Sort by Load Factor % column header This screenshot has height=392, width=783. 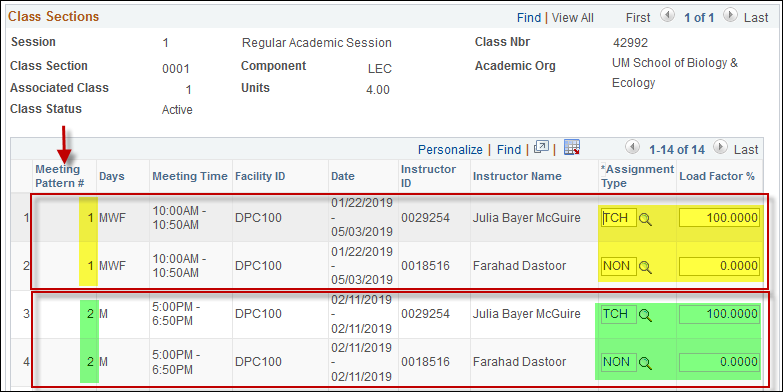click(717, 176)
